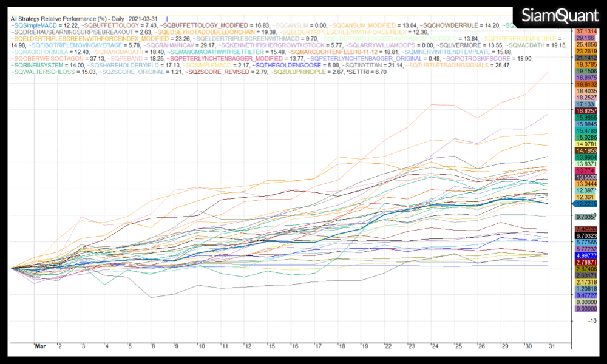Viewport: 607px width, 364px height.
Task: Select the SQWALTERSCHLOSS legend entry
Action: pyautogui.click(x=43, y=72)
